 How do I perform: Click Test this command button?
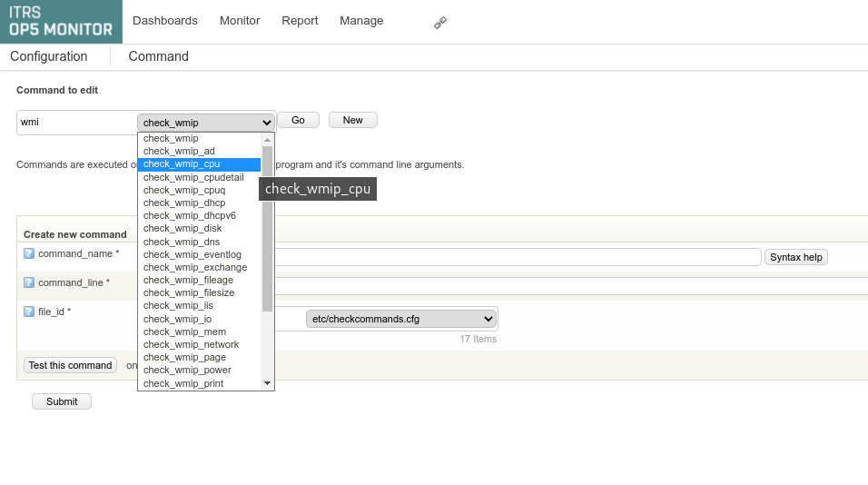point(70,365)
